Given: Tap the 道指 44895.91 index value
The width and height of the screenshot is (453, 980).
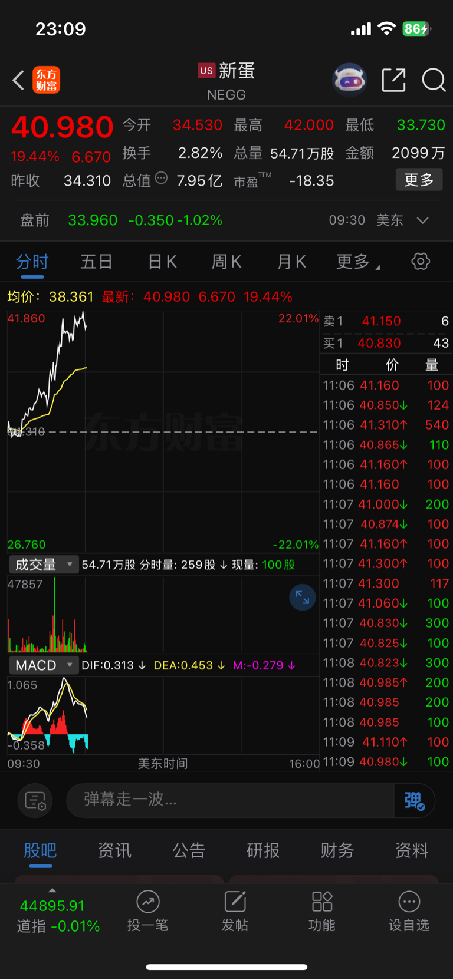Looking at the screenshot, I should [52, 906].
